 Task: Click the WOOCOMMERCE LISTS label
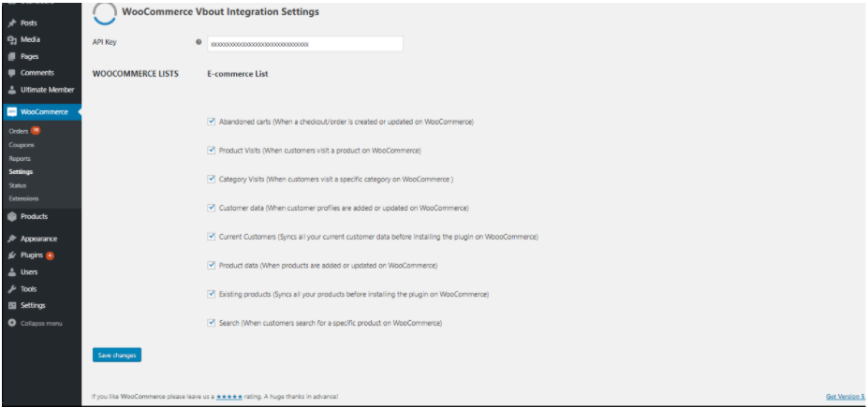136,74
